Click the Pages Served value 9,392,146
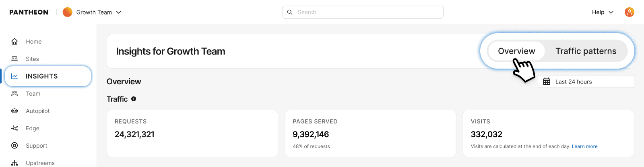The height and width of the screenshot is (167, 644). coord(311,134)
